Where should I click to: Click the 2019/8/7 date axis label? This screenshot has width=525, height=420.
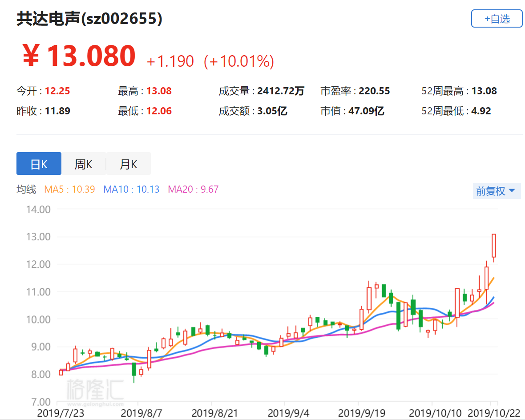(x=141, y=413)
